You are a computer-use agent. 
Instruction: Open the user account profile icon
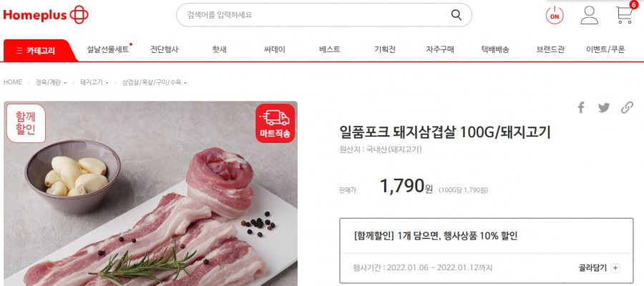click(589, 15)
